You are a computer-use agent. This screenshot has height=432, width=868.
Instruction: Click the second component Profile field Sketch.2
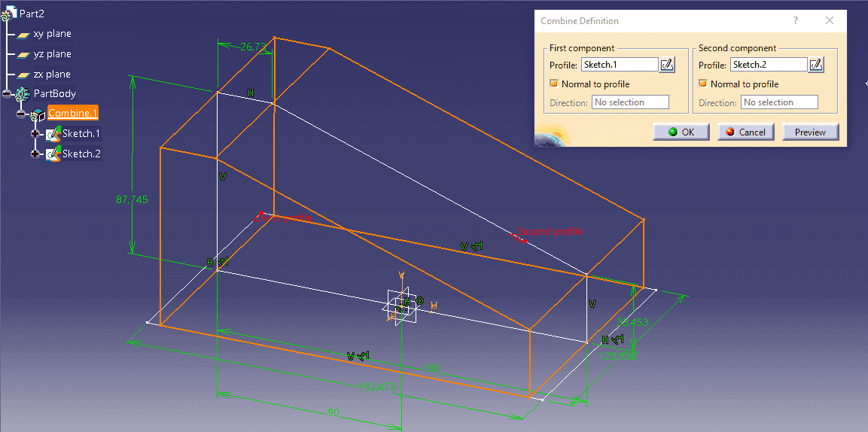(x=769, y=65)
